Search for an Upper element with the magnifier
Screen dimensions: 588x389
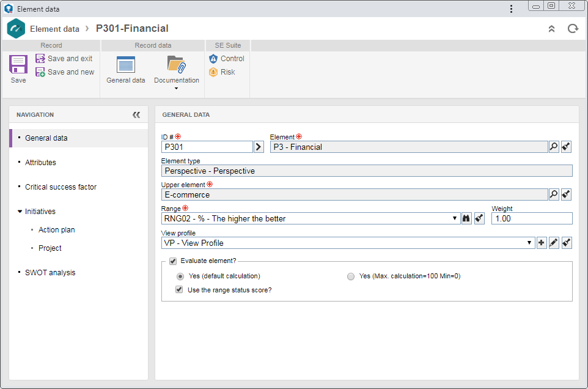(x=554, y=194)
